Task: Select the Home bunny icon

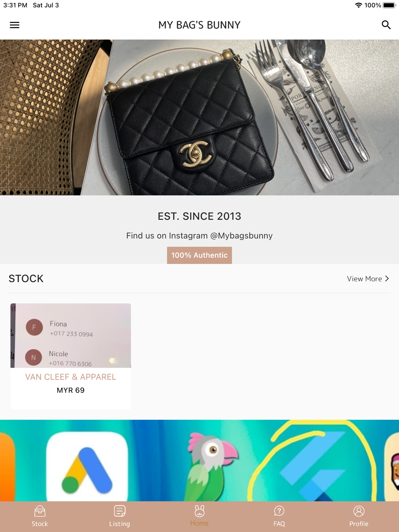Action: click(x=199, y=511)
